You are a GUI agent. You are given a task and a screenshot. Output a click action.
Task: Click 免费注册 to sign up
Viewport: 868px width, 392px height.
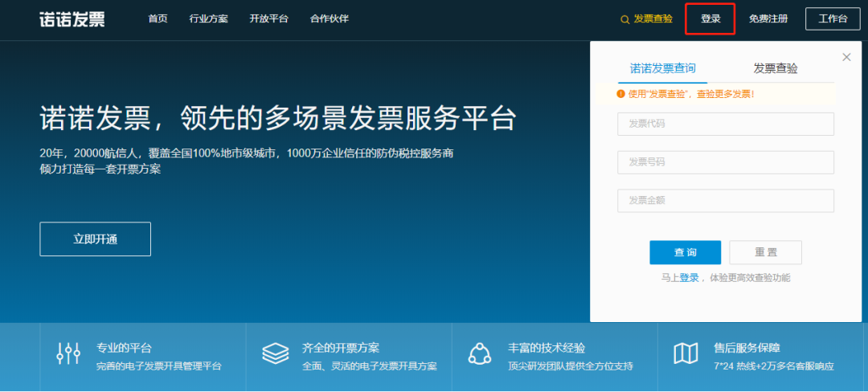click(768, 18)
